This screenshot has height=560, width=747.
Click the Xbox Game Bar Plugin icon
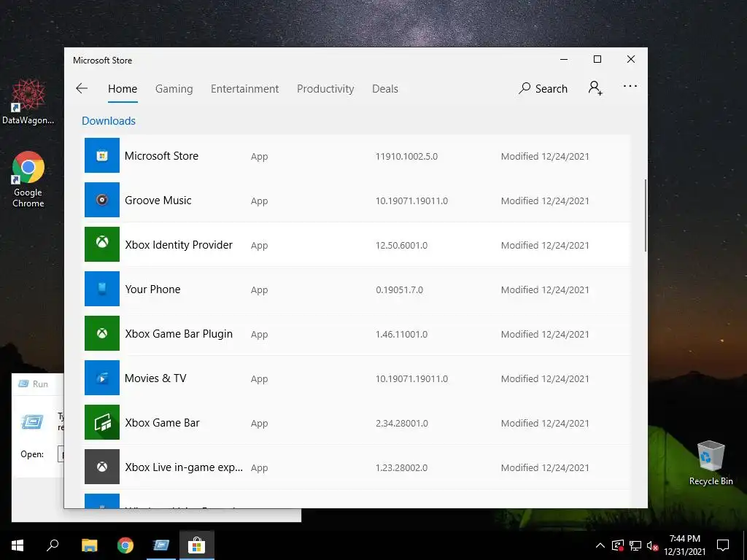tap(102, 333)
